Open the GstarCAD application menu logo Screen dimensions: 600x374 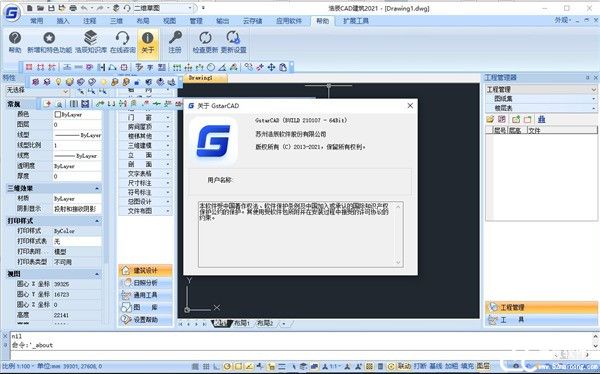click(12, 12)
